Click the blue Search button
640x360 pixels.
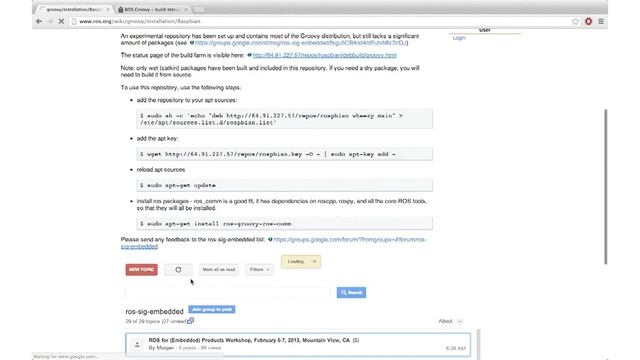click(x=351, y=292)
